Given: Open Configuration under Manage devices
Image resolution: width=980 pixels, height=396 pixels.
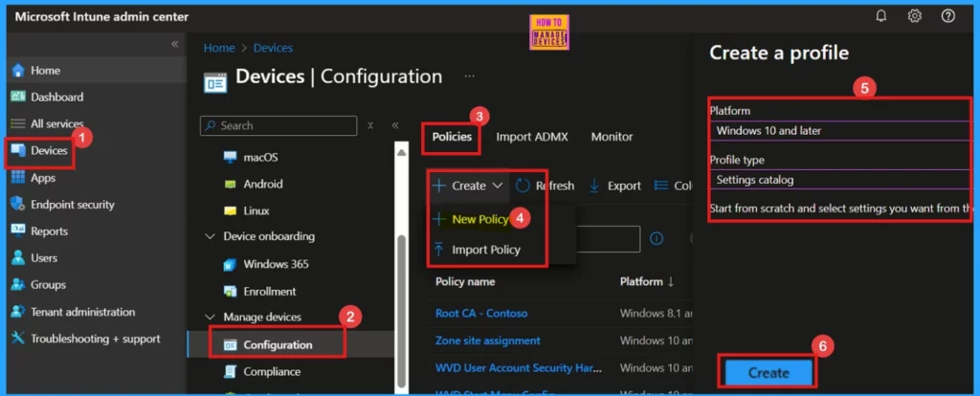Looking at the screenshot, I should [x=278, y=344].
